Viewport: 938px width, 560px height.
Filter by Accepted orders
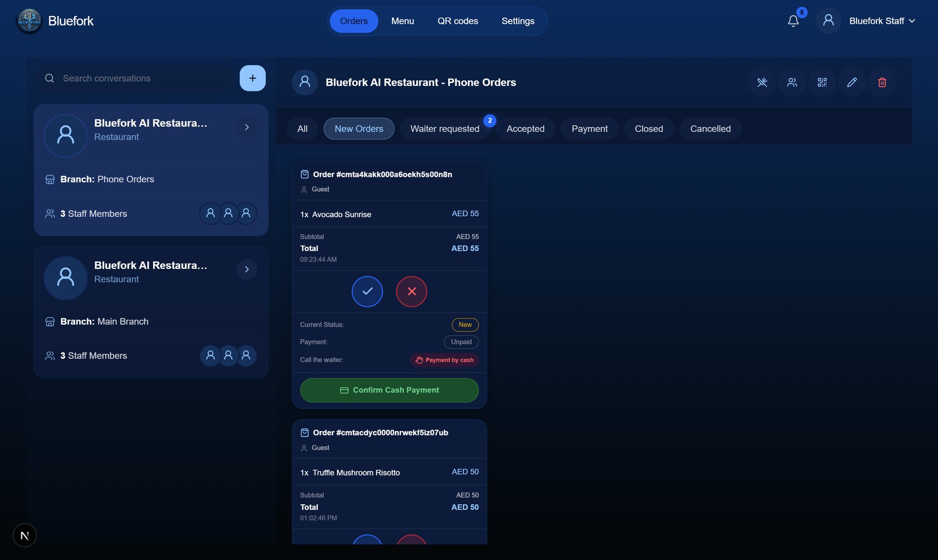click(x=525, y=129)
